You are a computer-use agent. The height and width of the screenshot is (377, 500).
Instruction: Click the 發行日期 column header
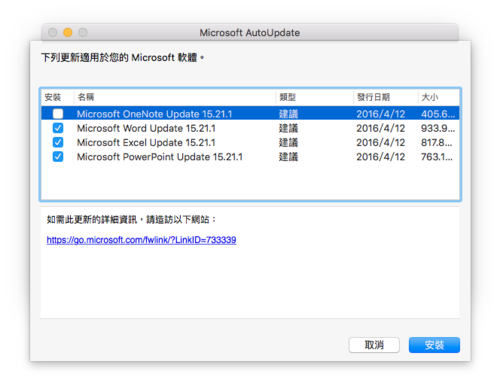click(x=386, y=97)
